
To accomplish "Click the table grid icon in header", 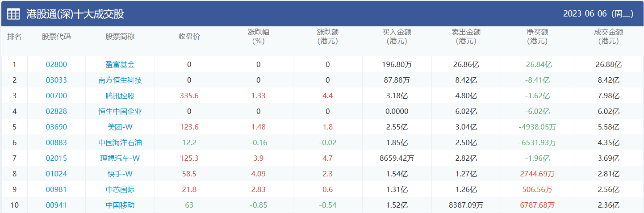I will click(x=13, y=14).
